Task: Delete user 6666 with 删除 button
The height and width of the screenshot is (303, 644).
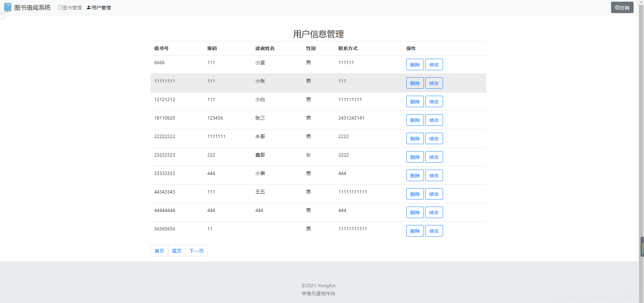Action: (x=414, y=64)
